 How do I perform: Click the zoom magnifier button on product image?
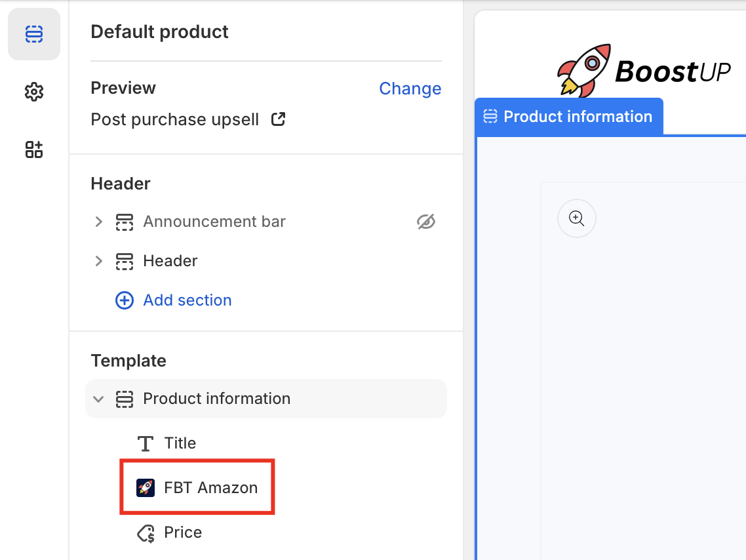click(577, 218)
